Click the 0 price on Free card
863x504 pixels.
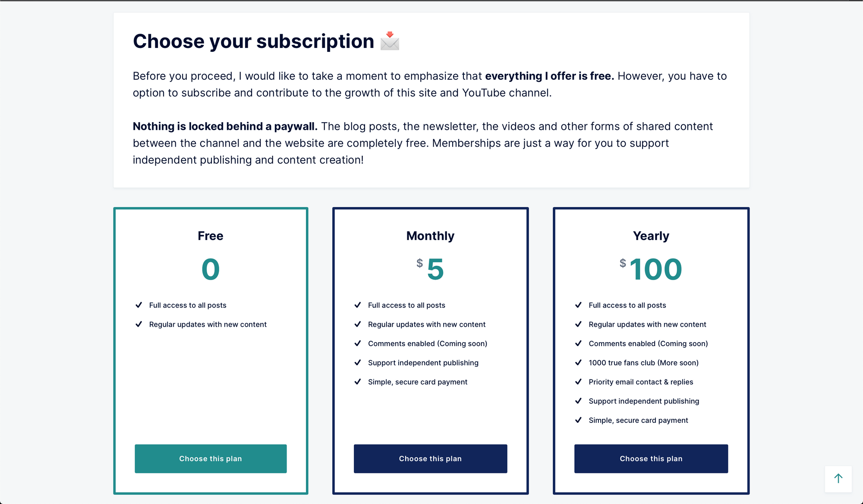click(211, 269)
